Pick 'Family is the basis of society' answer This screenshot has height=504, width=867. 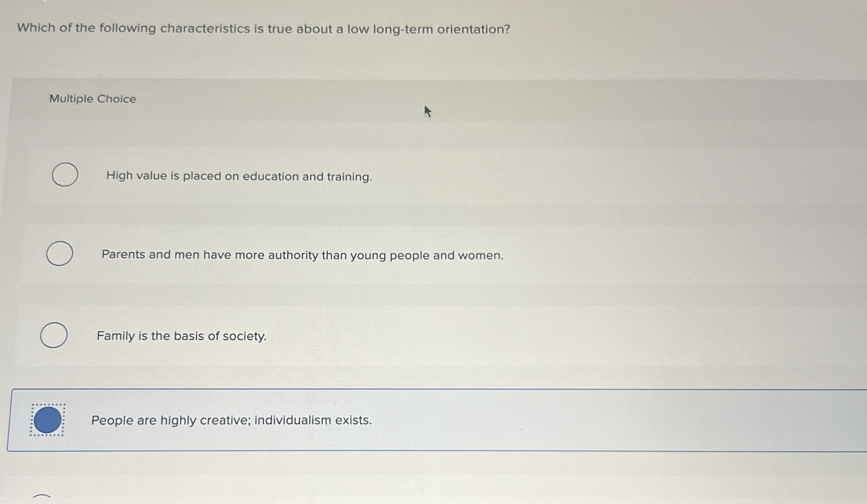click(181, 336)
